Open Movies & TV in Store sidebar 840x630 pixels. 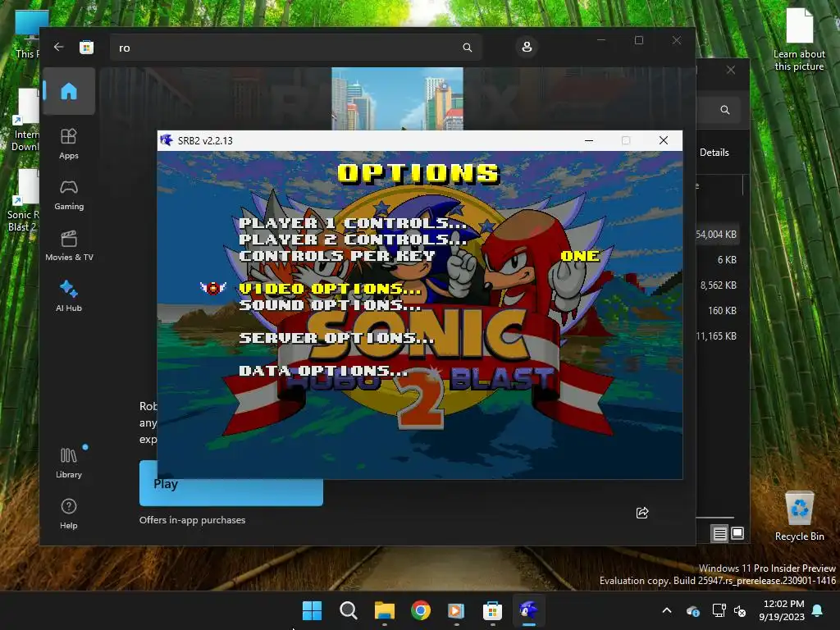[69, 245]
